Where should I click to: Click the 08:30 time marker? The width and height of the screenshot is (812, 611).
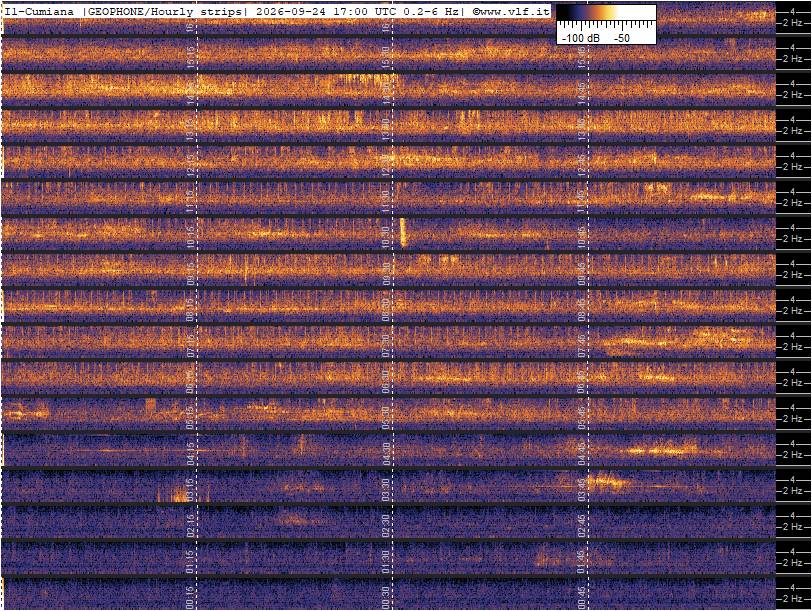386,309
